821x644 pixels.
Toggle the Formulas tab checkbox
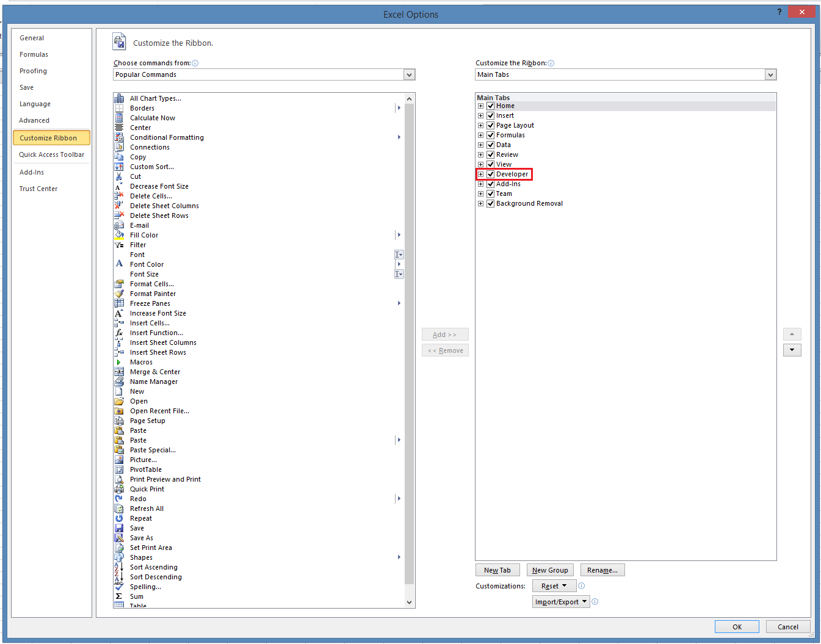[490, 135]
